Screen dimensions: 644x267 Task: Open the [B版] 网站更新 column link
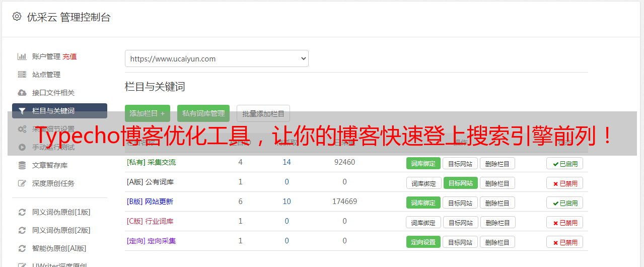coord(150,202)
